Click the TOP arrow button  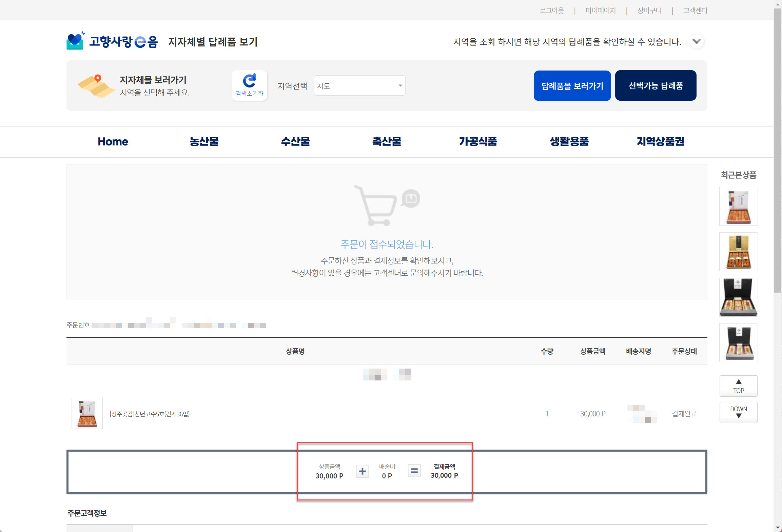pos(738,386)
